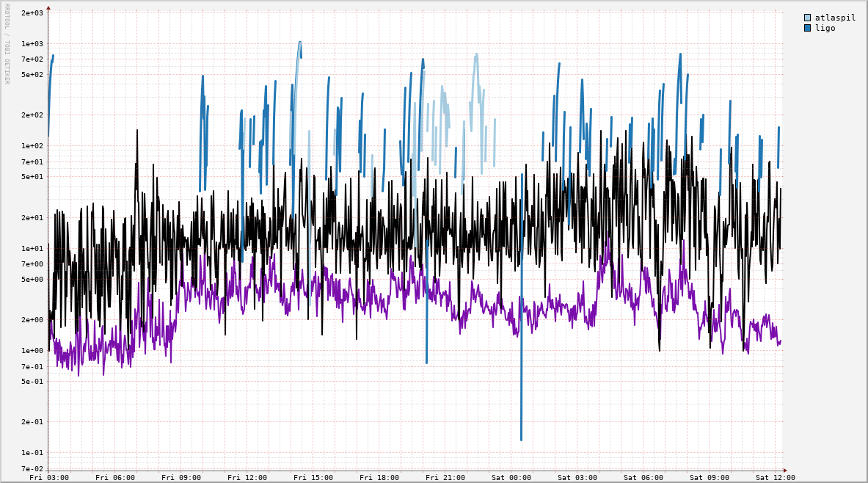
Task: Click the atlaspil light blue legend swatch
Action: [808, 18]
